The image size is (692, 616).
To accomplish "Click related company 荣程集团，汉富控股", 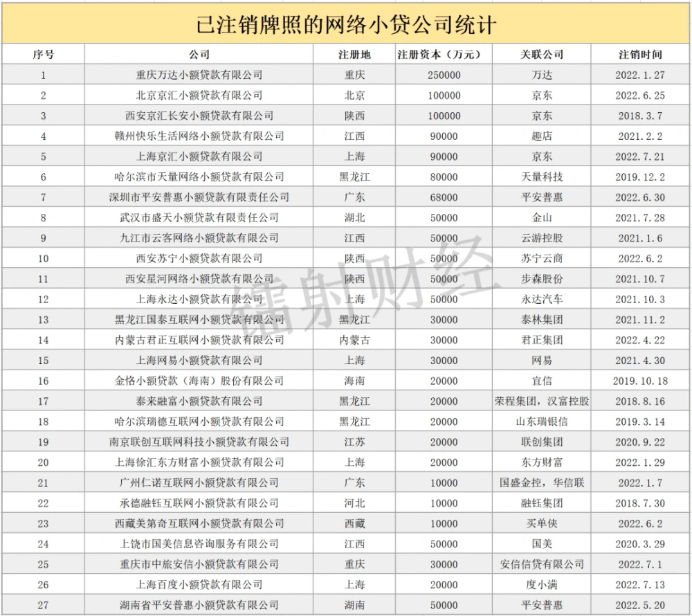I will point(542,401).
